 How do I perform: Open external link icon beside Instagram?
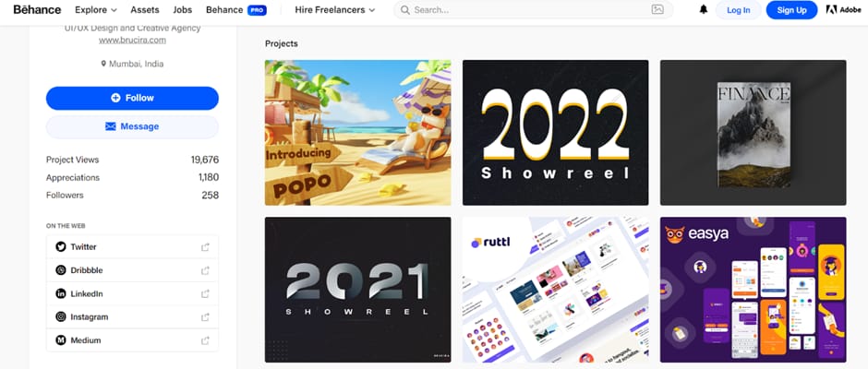[x=205, y=317]
